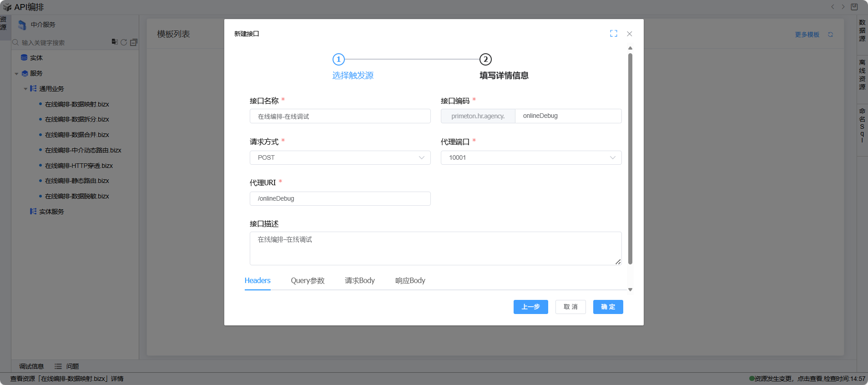Open the 请求方式 POST dropdown
Image resolution: width=868 pixels, height=385 pixels.
(340, 157)
